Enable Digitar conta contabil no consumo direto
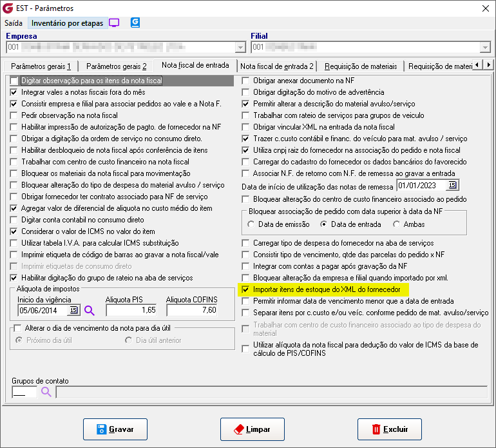Screen dimensions: 496x448 [14, 220]
